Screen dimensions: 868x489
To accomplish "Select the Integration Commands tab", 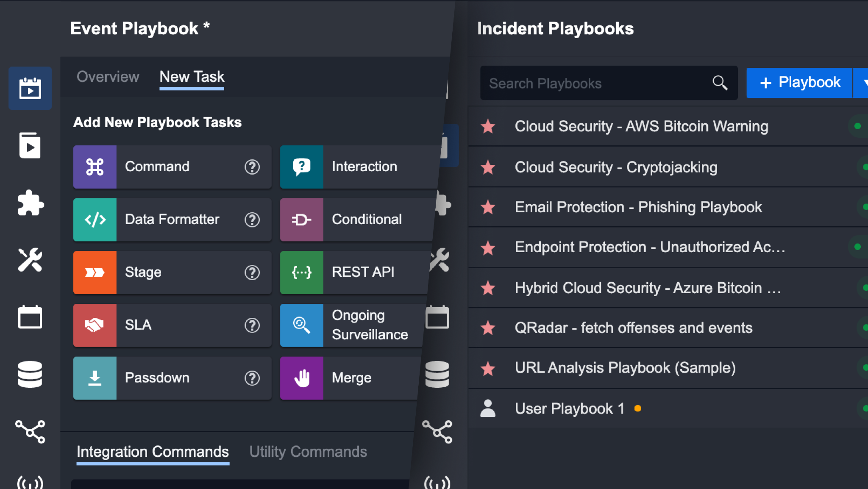I will [x=153, y=452].
